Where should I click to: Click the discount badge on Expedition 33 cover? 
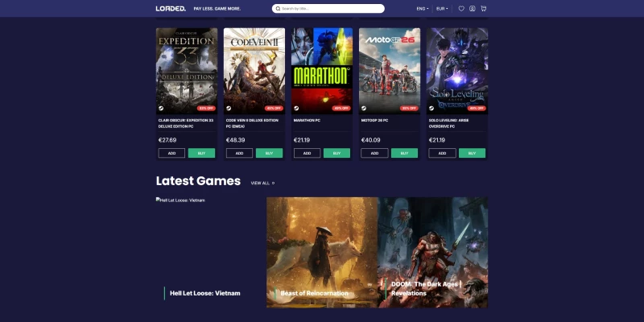(x=206, y=109)
